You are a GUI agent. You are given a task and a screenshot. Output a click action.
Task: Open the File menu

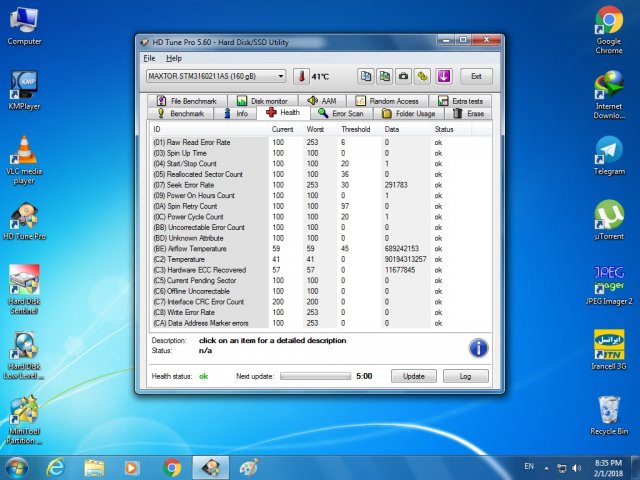pos(150,58)
